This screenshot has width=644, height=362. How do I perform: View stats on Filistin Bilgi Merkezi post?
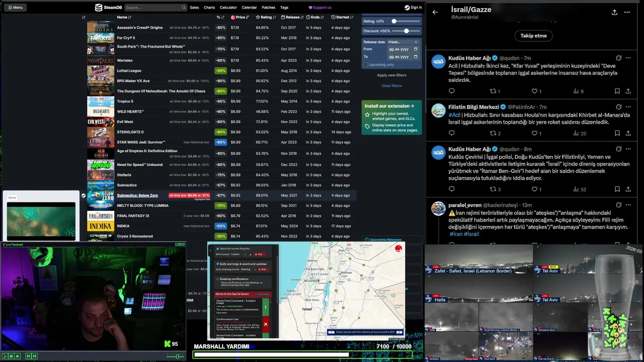click(580, 133)
